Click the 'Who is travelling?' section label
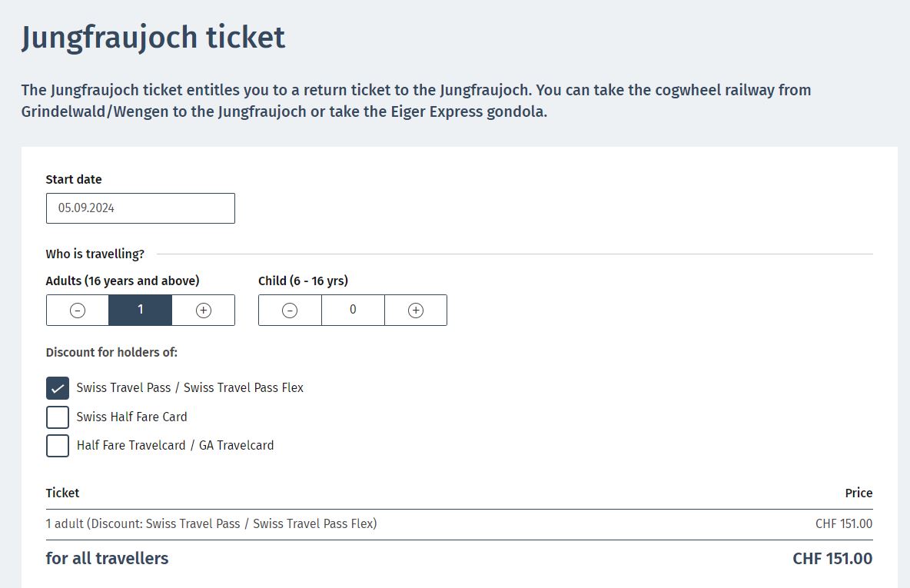Viewport: 910px width, 588px height. coord(95,254)
